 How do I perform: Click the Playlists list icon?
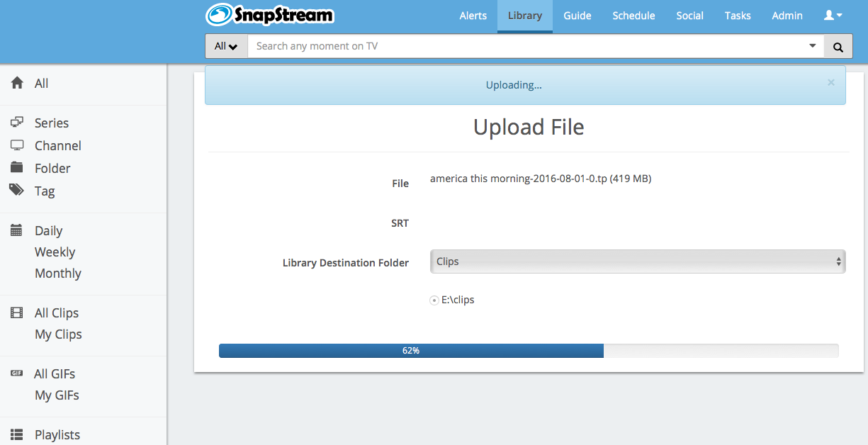[17, 434]
